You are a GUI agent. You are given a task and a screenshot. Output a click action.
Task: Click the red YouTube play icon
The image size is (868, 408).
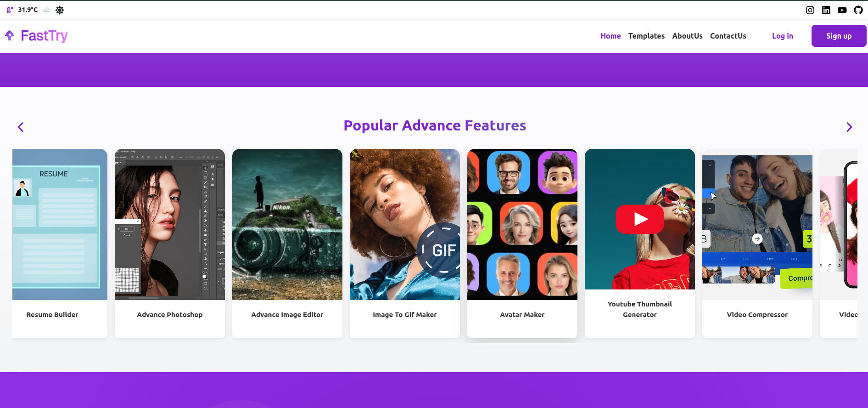pyautogui.click(x=640, y=219)
